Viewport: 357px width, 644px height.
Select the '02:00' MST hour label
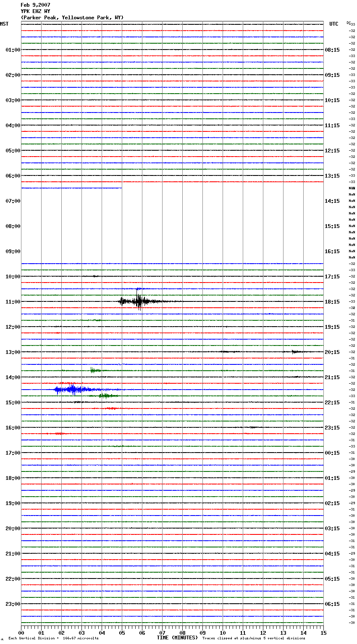coord(13,75)
